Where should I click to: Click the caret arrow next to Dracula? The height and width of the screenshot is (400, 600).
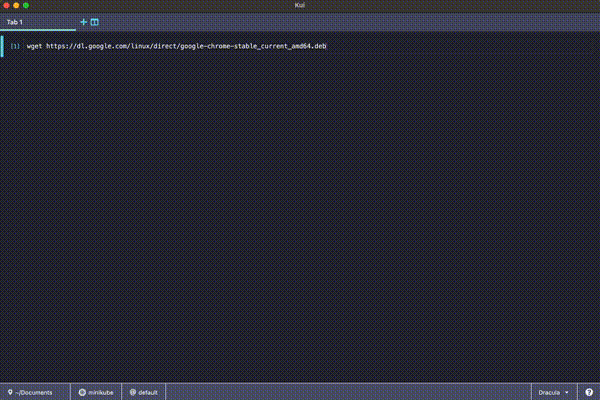568,393
